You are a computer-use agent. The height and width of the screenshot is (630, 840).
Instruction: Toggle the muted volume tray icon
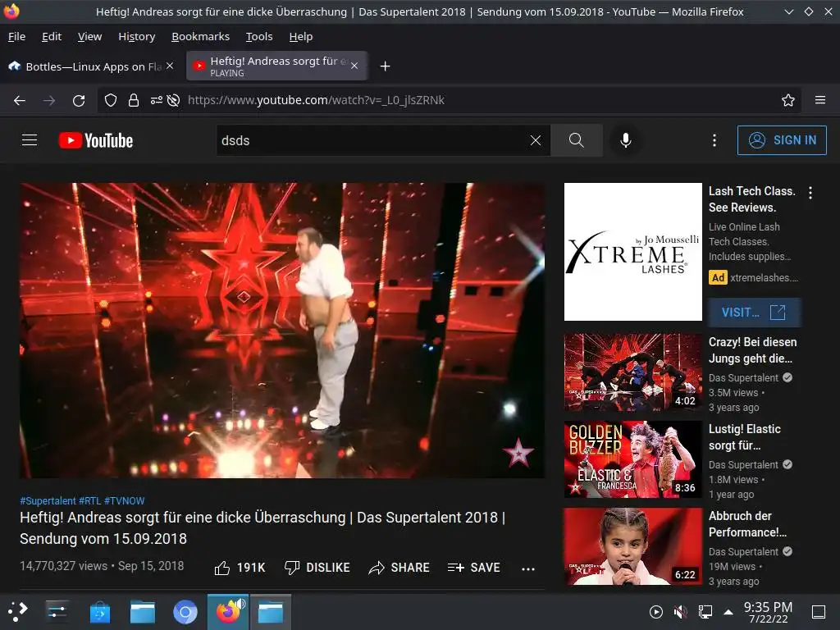pos(680,612)
